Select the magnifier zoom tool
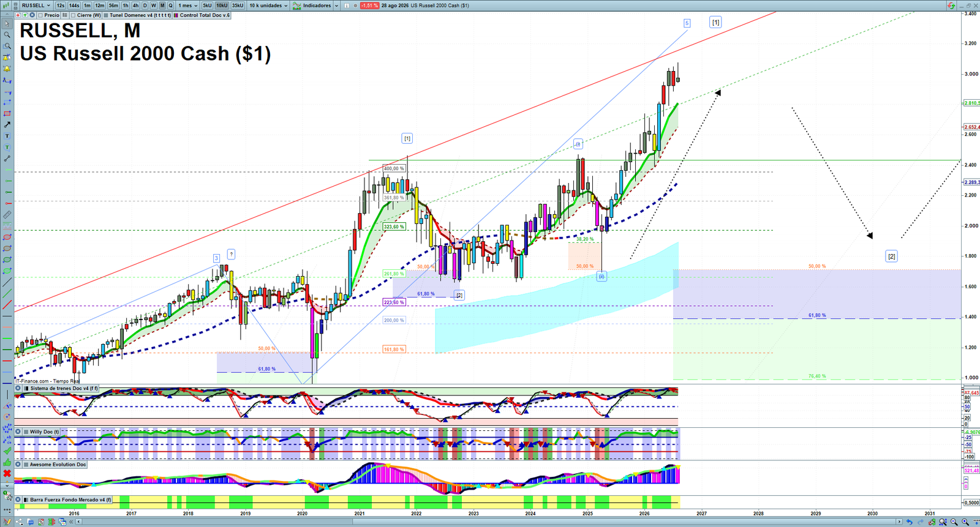The image size is (980, 527). pos(7,35)
